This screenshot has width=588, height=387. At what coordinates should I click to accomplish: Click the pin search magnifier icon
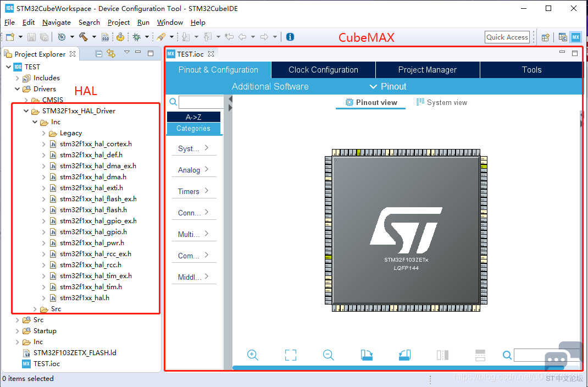tap(507, 355)
